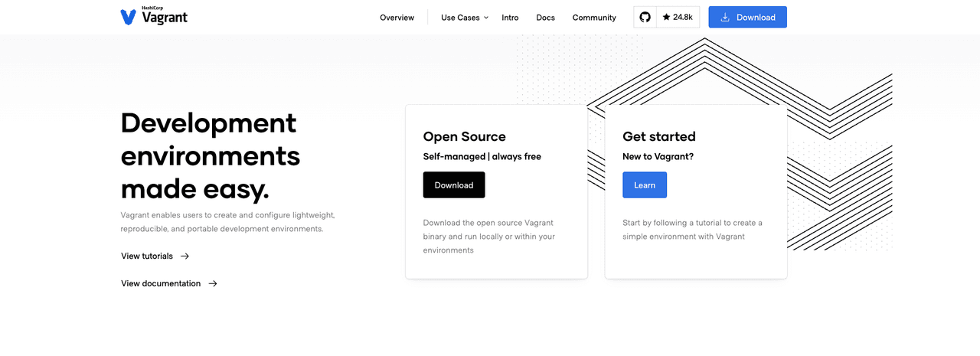Click the 'Start by following a tutorial' description
This screenshot has height=356, width=980.
click(x=693, y=230)
